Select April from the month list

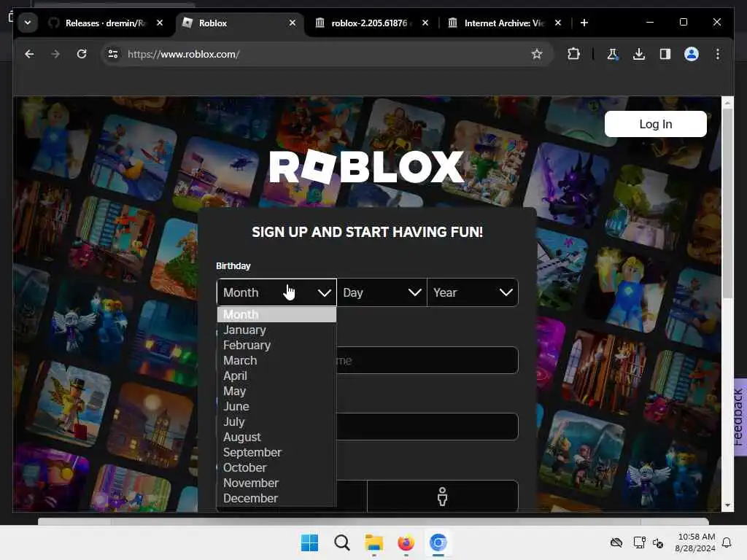click(276, 376)
